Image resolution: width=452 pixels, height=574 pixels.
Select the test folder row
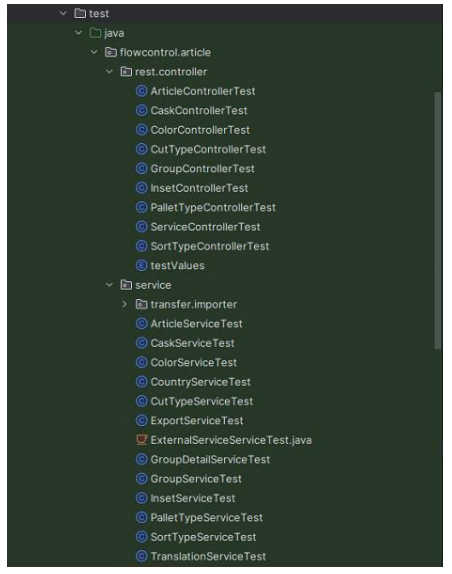coord(225,14)
